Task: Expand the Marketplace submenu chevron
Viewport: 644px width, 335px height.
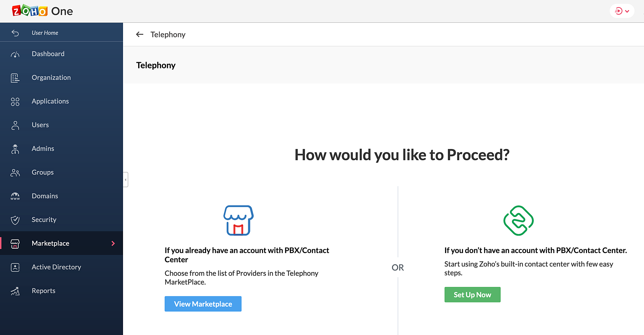Action: 113,243
